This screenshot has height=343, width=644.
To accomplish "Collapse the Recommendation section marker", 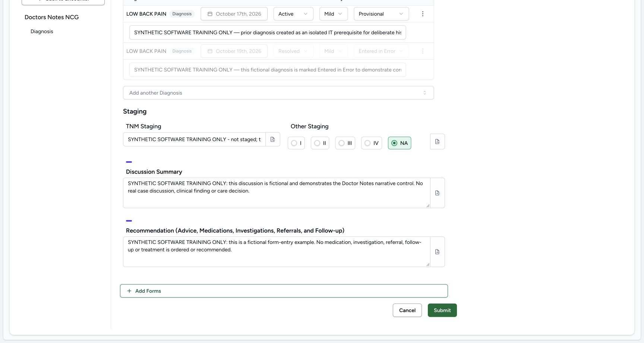I will (x=129, y=221).
